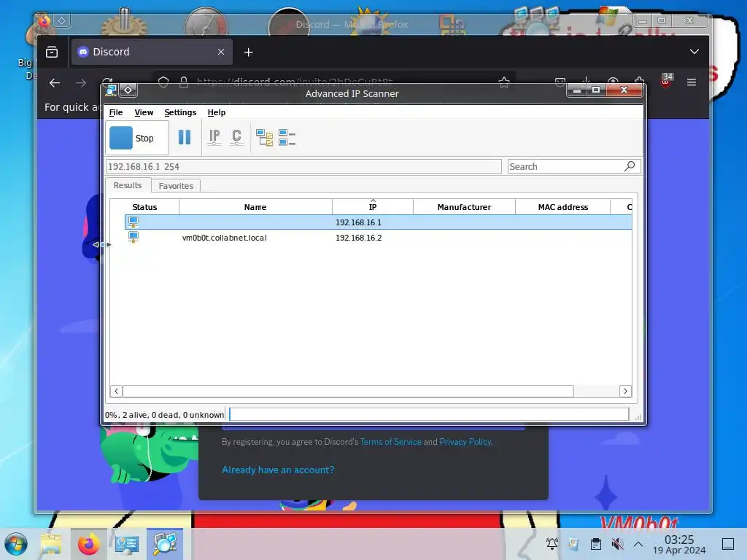Sort results by IP column header

(373, 206)
